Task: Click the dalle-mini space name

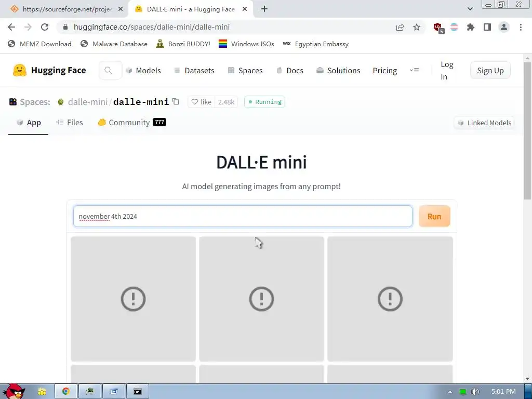Action: pos(141,102)
